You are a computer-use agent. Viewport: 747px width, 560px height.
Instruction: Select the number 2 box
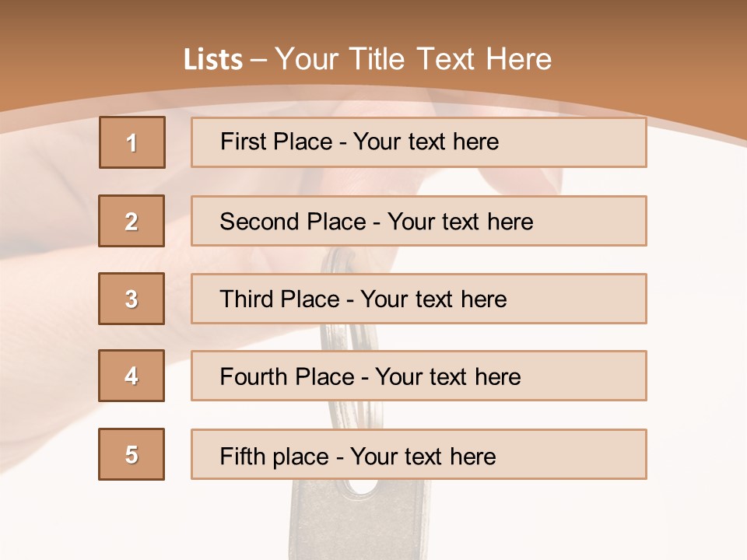(132, 221)
